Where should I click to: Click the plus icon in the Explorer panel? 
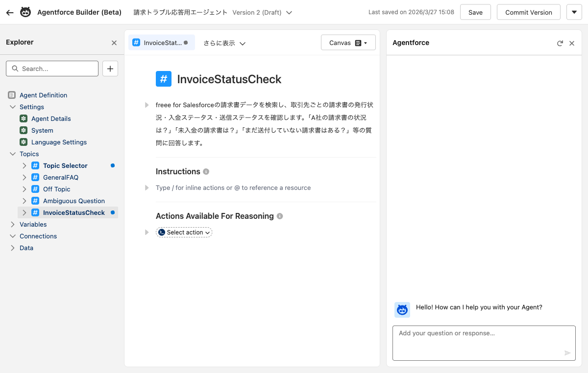[x=110, y=69]
